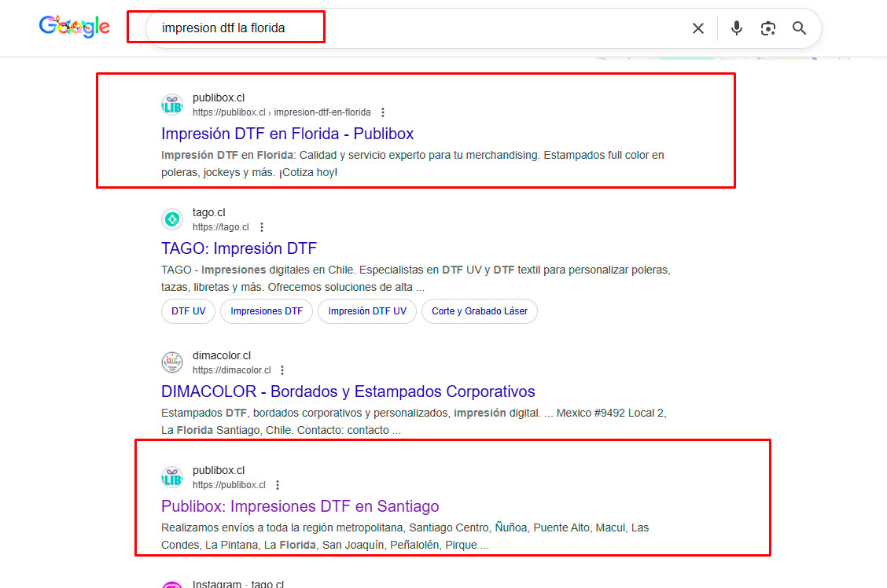Click the tago.cl favicon icon

(x=172, y=219)
